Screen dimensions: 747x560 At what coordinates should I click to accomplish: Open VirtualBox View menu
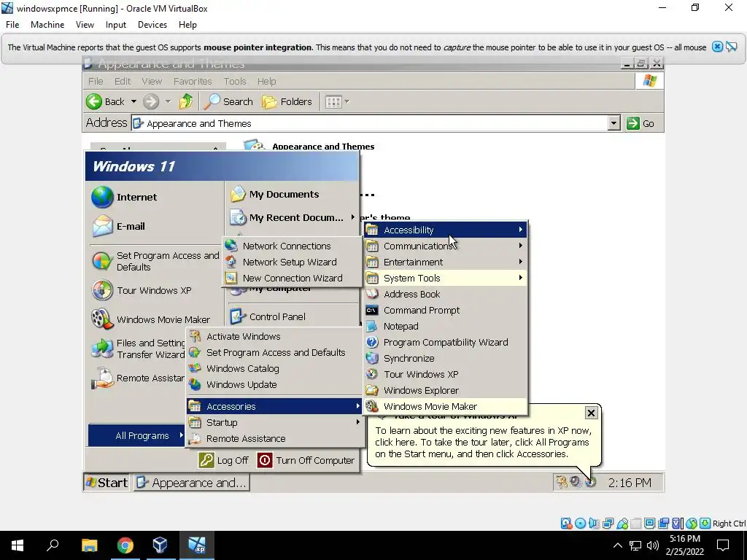tap(85, 24)
